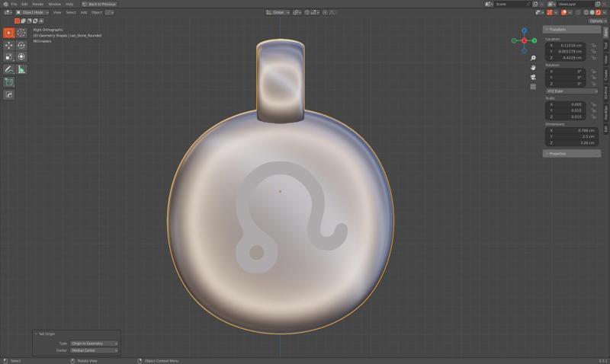The image size is (610, 364).
Task: Select the Select Box tool
Action: click(8, 33)
